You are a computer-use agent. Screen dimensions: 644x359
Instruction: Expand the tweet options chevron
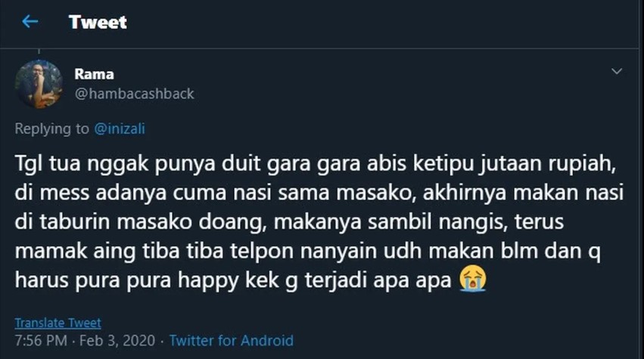point(617,72)
